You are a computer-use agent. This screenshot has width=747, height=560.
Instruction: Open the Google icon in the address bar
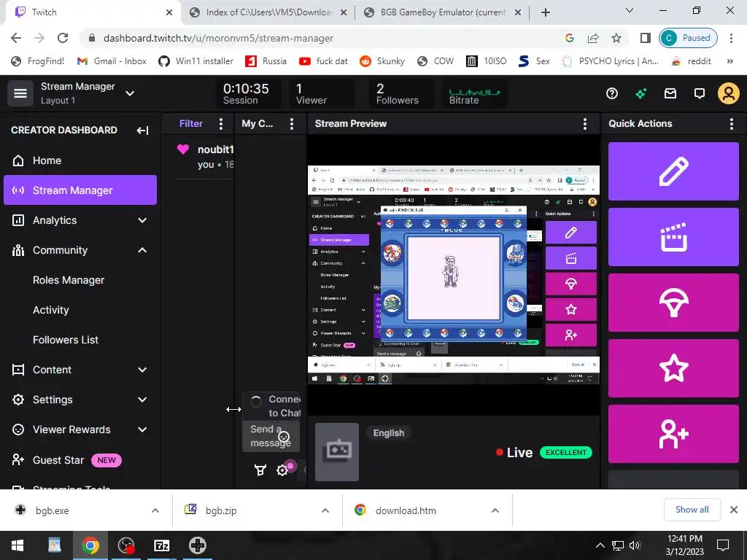pos(569,38)
